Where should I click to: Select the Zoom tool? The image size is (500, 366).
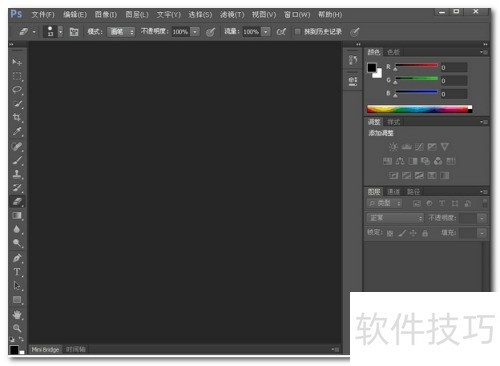(17, 328)
